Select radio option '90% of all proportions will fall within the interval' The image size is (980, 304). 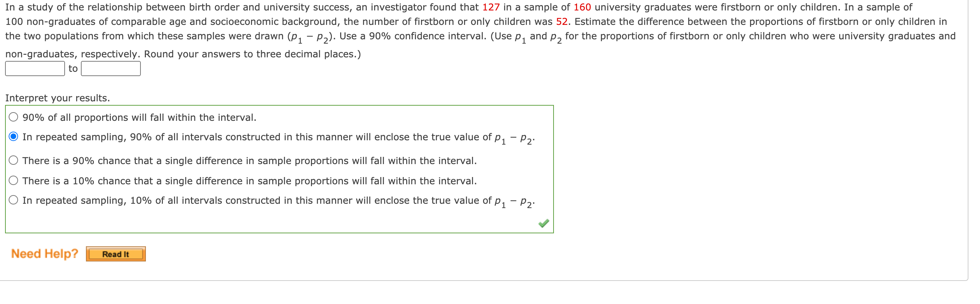click(x=14, y=117)
